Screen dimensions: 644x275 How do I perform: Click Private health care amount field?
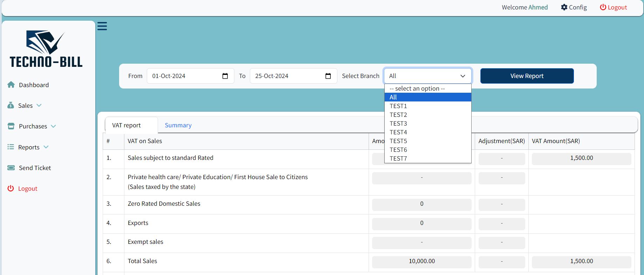click(x=422, y=178)
